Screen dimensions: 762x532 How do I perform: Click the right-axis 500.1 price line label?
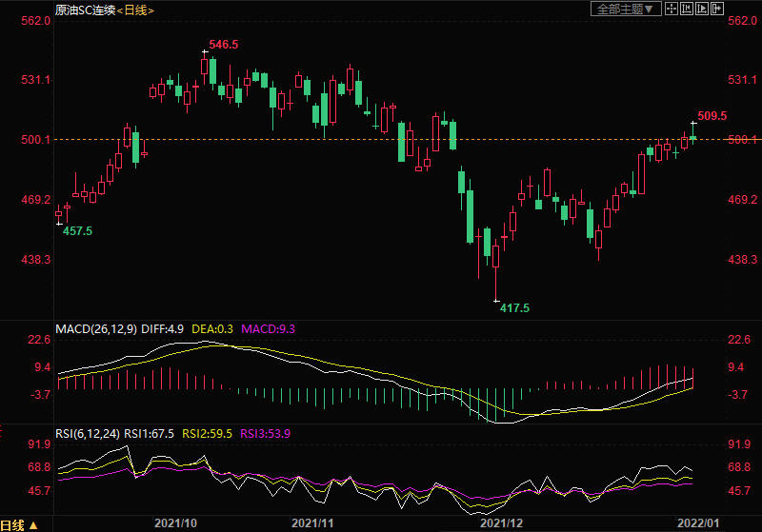click(741, 140)
